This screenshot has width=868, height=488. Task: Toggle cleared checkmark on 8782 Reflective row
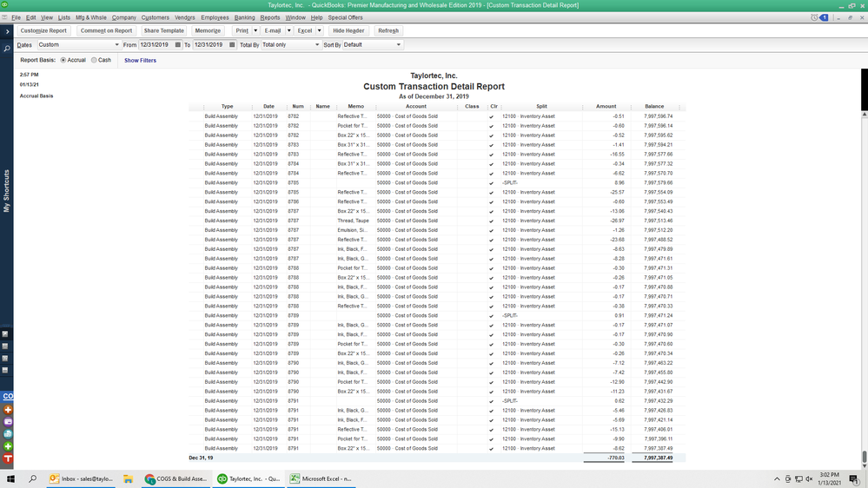point(491,116)
